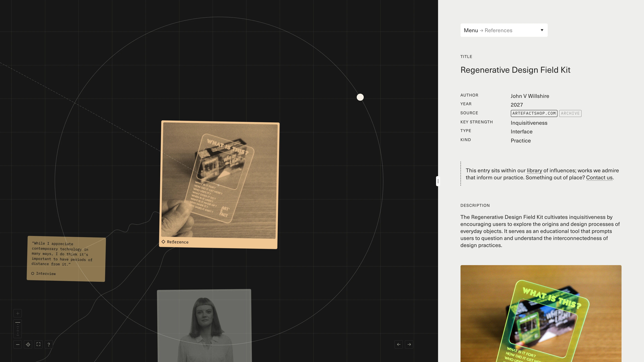Open the Interview quote card
This screenshot has height=362, width=644.
[x=66, y=259]
